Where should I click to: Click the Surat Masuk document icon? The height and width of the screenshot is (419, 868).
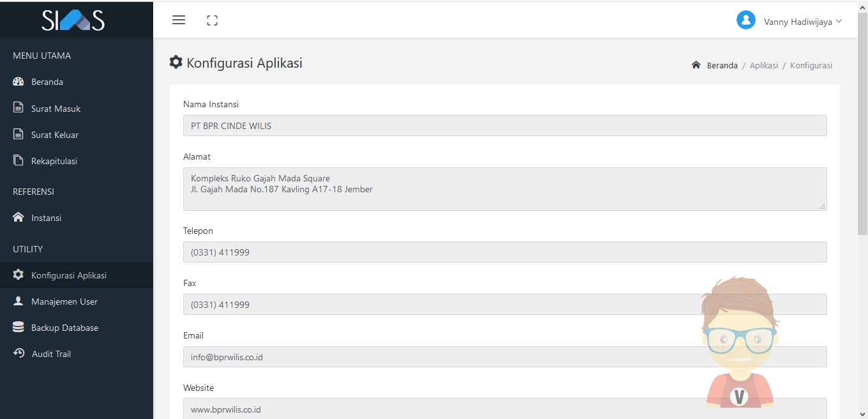(x=19, y=108)
